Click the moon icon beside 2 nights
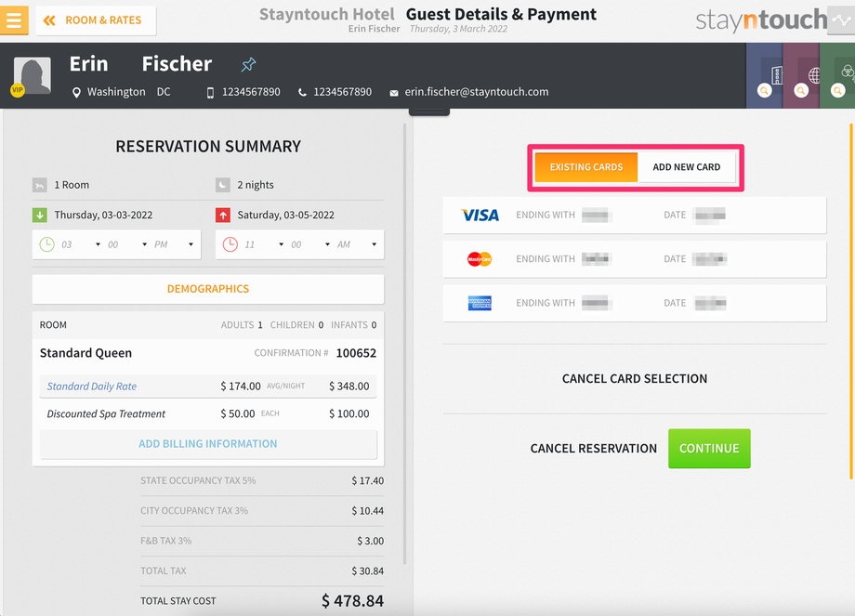 point(222,185)
